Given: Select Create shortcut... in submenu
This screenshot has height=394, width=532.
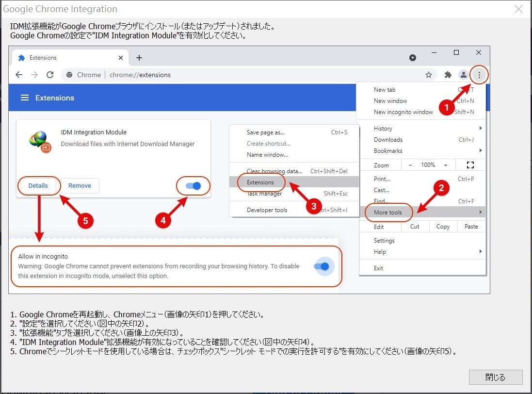Looking at the screenshot, I should 268,144.
